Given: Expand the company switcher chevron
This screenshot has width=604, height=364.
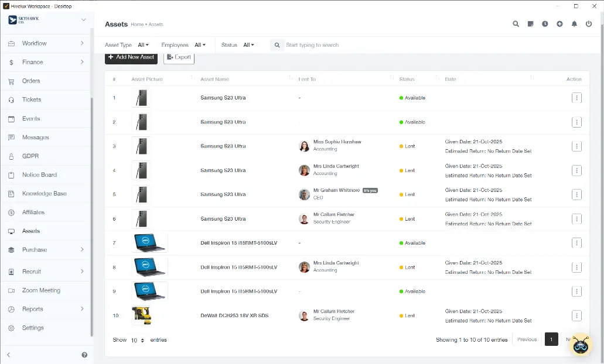Looking at the screenshot, I should coord(83,19).
